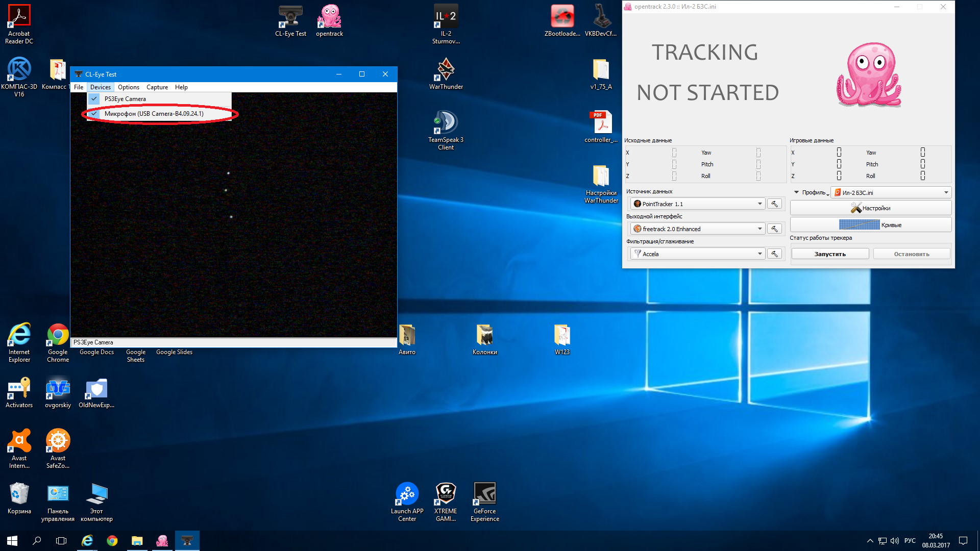The width and height of the screenshot is (980, 551).
Task: Open the WarThunder desktop icon
Action: [446, 73]
